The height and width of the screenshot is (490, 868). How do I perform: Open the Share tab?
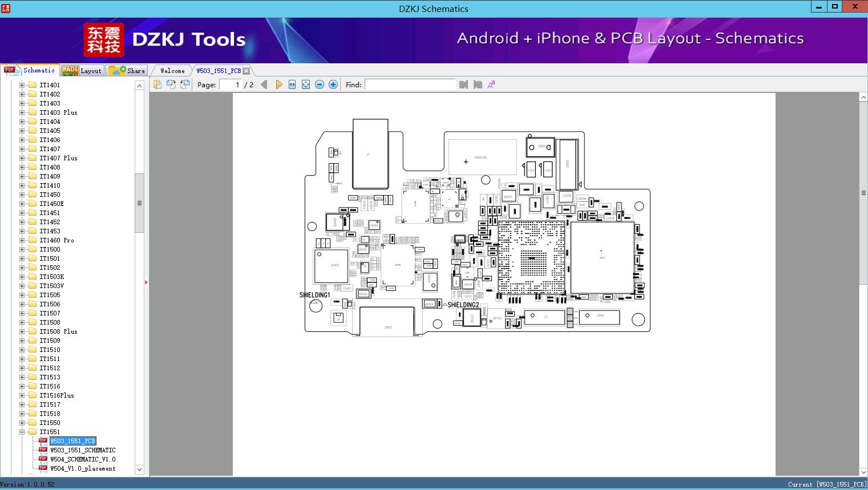tap(127, 71)
